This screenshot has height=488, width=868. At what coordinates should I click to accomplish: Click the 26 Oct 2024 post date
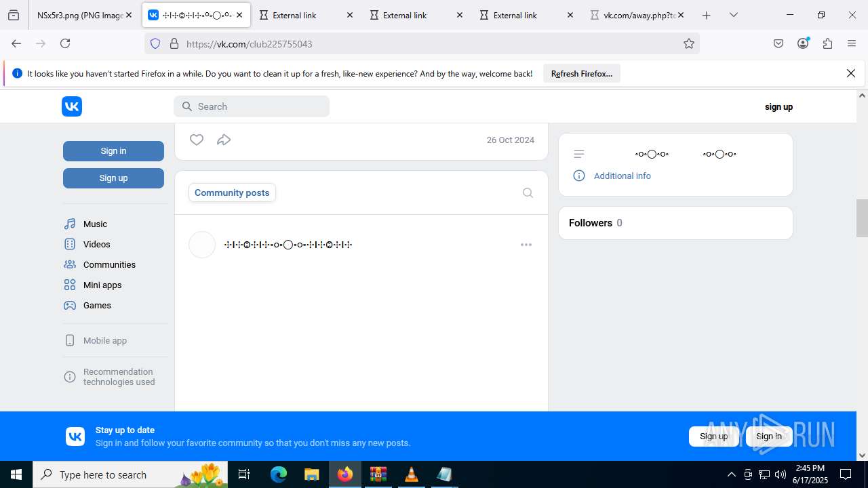click(511, 140)
